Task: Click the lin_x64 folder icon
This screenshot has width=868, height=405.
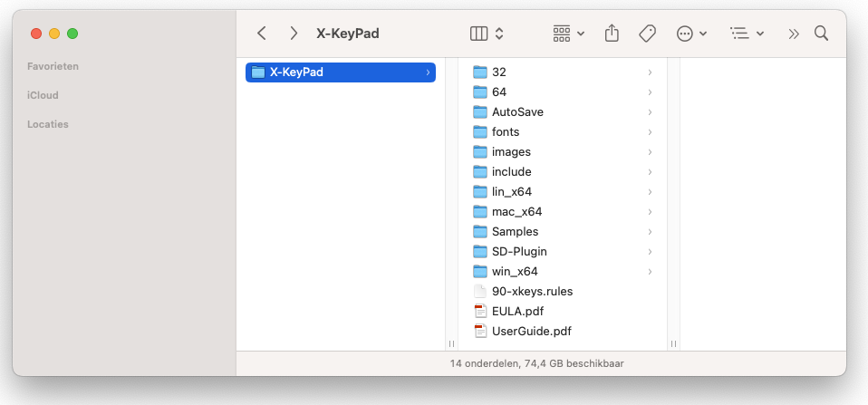Action: (x=480, y=192)
